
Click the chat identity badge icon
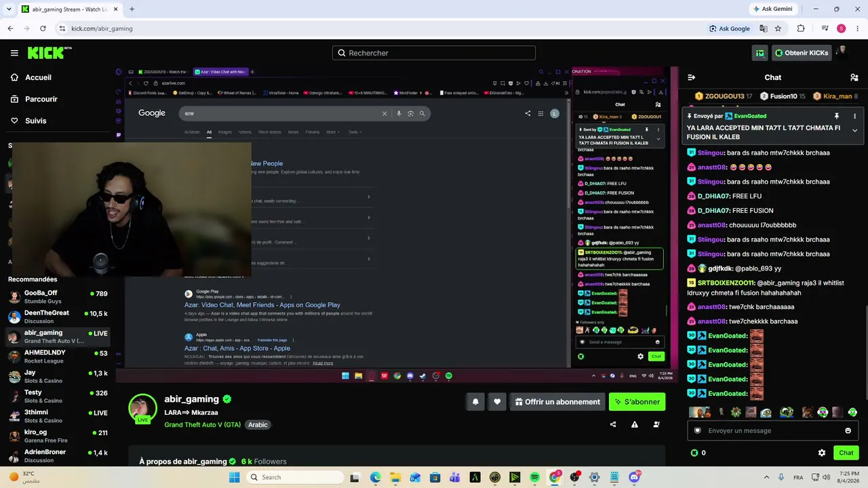(698, 430)
